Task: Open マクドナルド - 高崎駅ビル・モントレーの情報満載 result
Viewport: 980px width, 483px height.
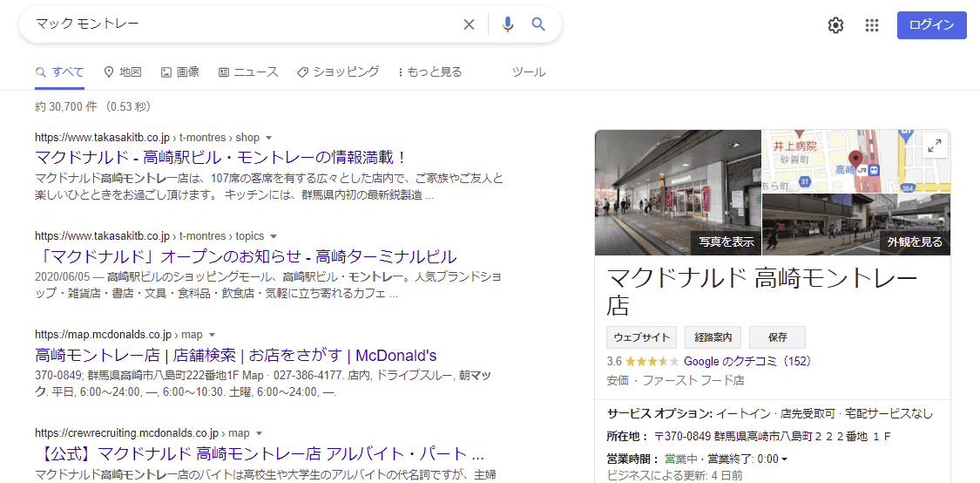Action: click(221, 156)
